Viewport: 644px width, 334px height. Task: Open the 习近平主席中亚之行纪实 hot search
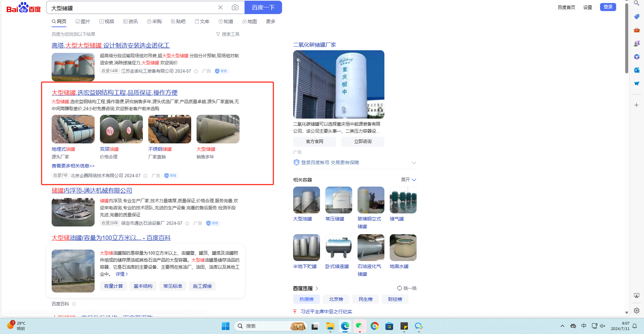point(326,312)
